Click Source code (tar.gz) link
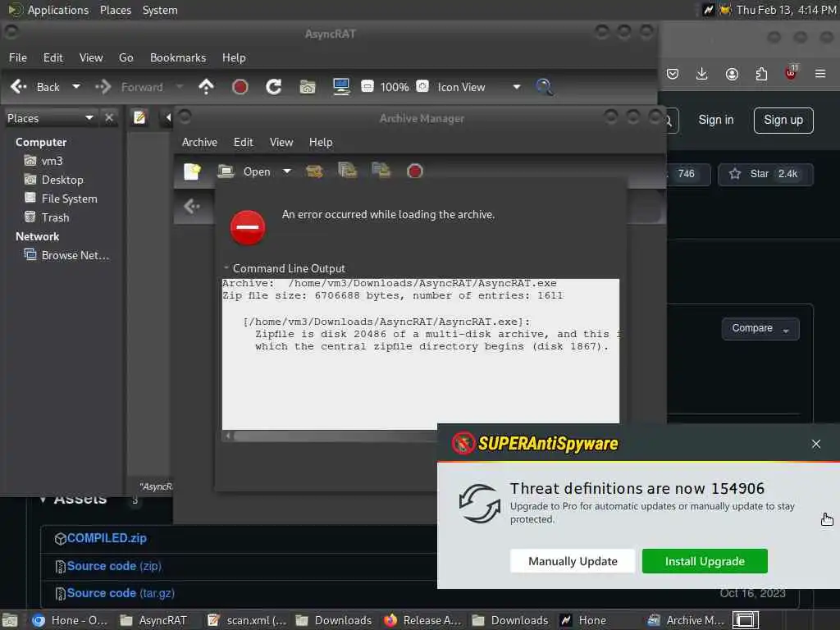Screen dimensions: 840x630 [121, 593]
